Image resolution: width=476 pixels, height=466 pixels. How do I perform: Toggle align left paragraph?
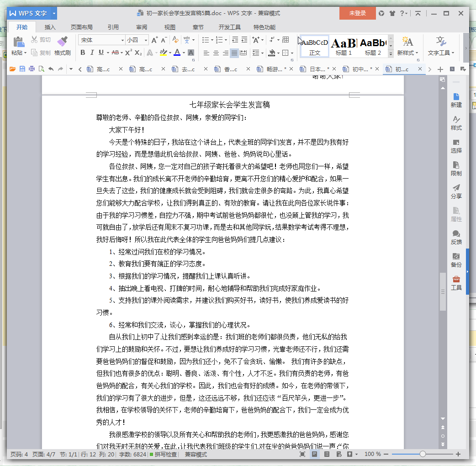[x=206, y=53]
